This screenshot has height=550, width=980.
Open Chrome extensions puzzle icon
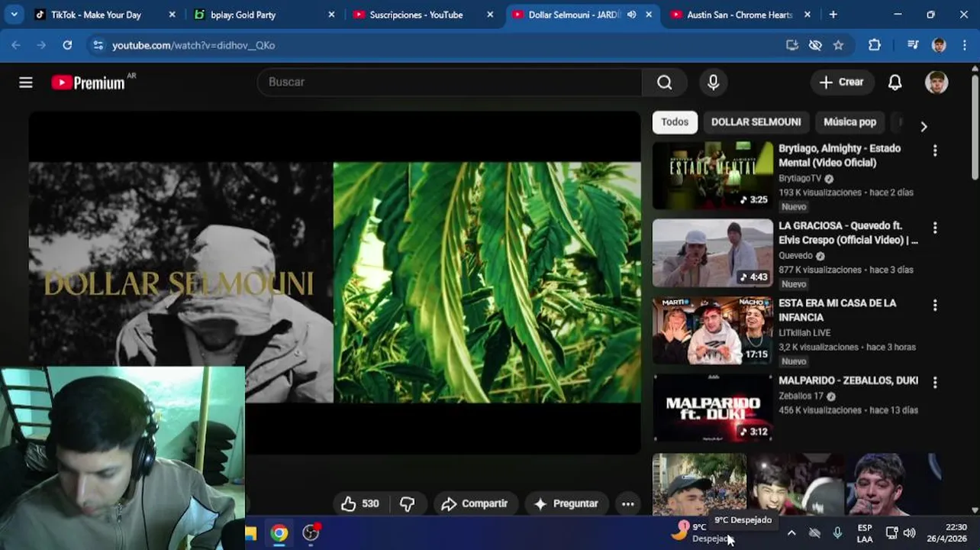point(875,45)
